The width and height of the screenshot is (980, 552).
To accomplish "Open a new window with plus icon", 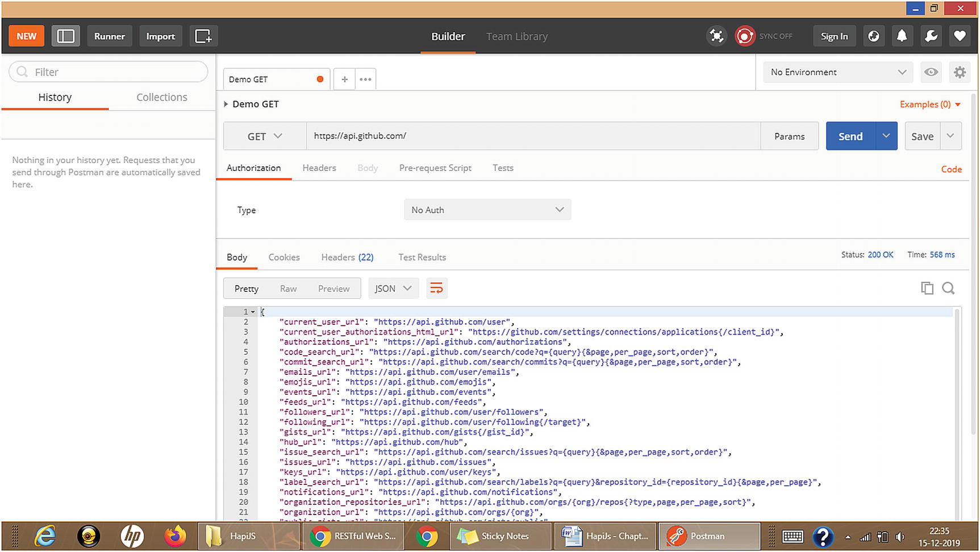I will coord(203,36).
